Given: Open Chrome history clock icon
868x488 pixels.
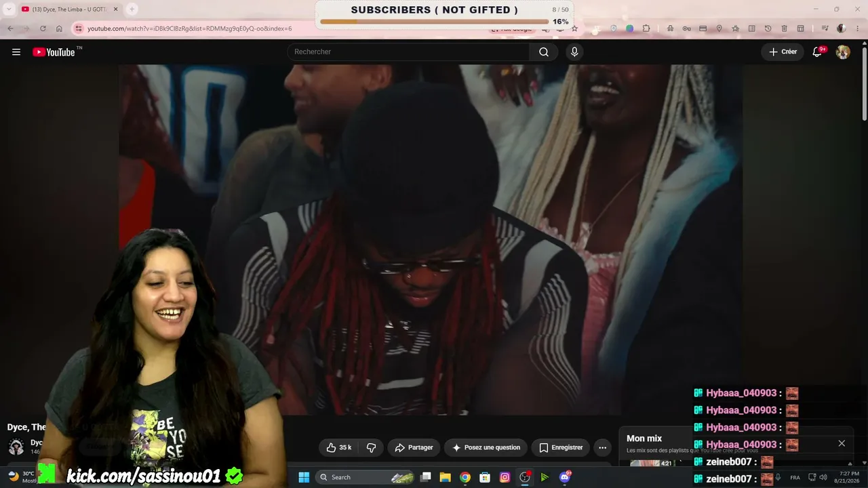Looking at the screenshot, I should coord(768,28).
